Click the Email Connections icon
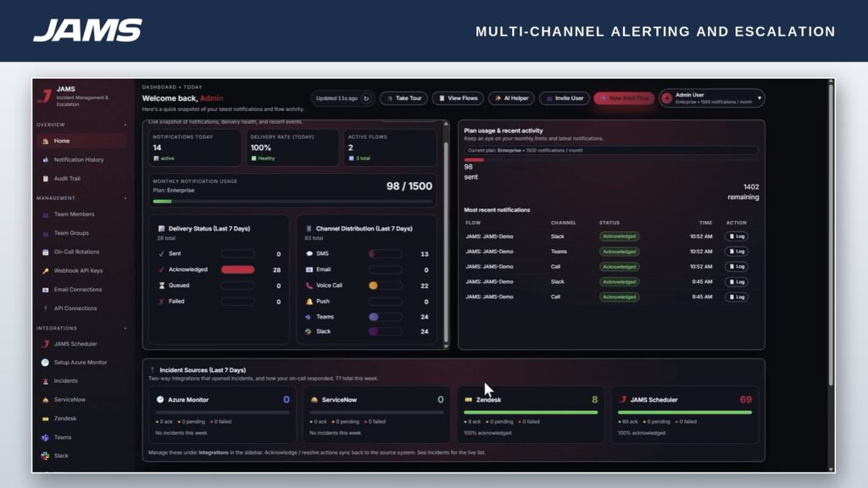The height and width of the screenshot is (488, 868). coord(46,290)
